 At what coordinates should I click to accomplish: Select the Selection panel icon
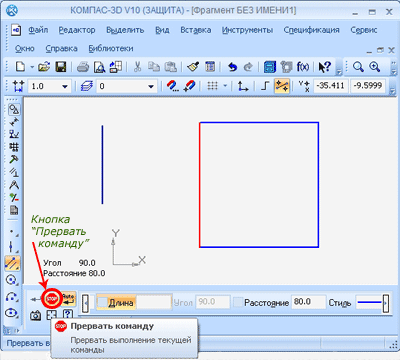click(14, 197)
